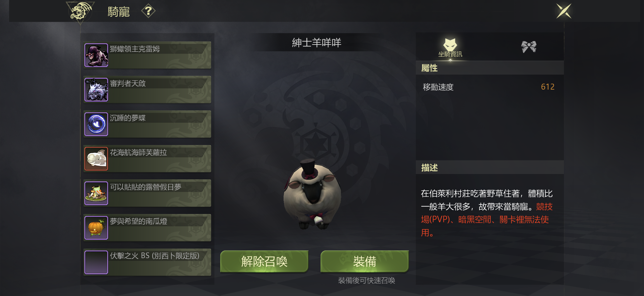Click the 移動速度 attribute row
Viewport: 644px width, 296px height.
(x=489, y=87)
